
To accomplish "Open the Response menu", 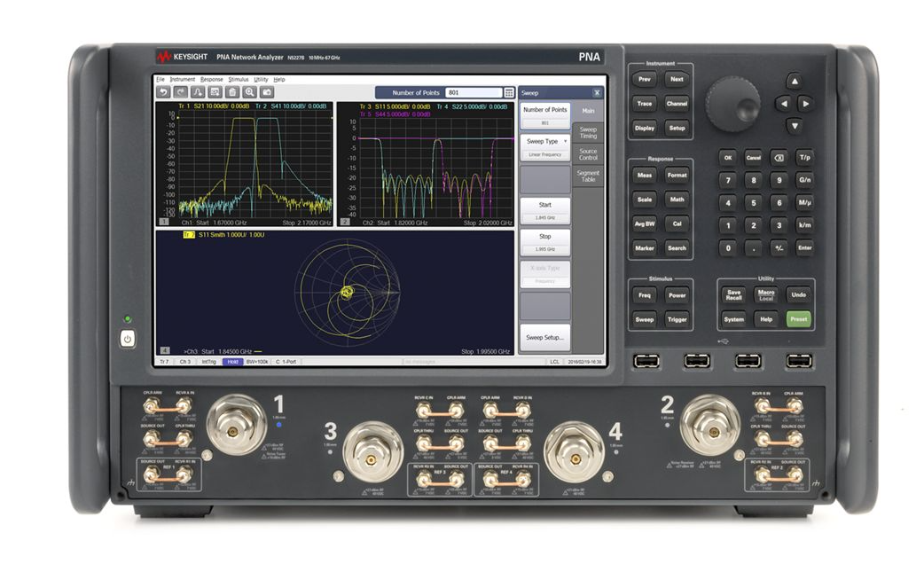I will 212,79.
